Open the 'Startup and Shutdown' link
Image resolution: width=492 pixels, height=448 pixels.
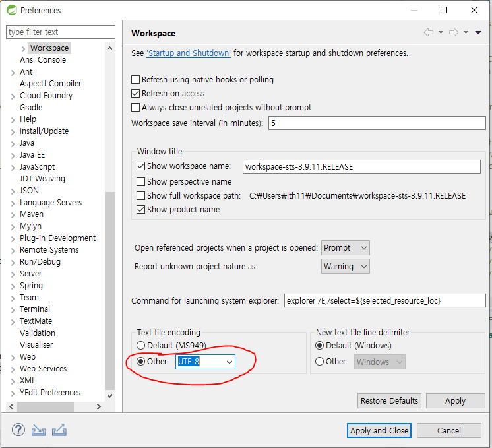(x=189, y=53)
